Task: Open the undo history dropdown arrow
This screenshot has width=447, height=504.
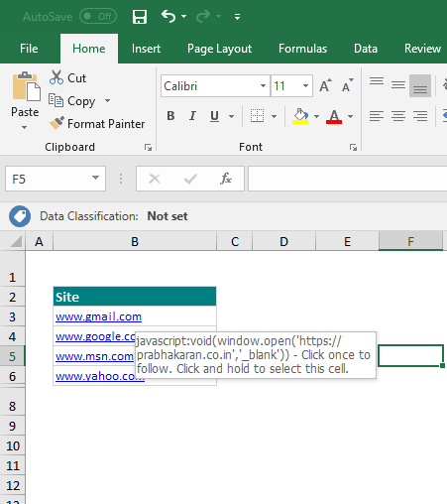Action: pos(184,16)
